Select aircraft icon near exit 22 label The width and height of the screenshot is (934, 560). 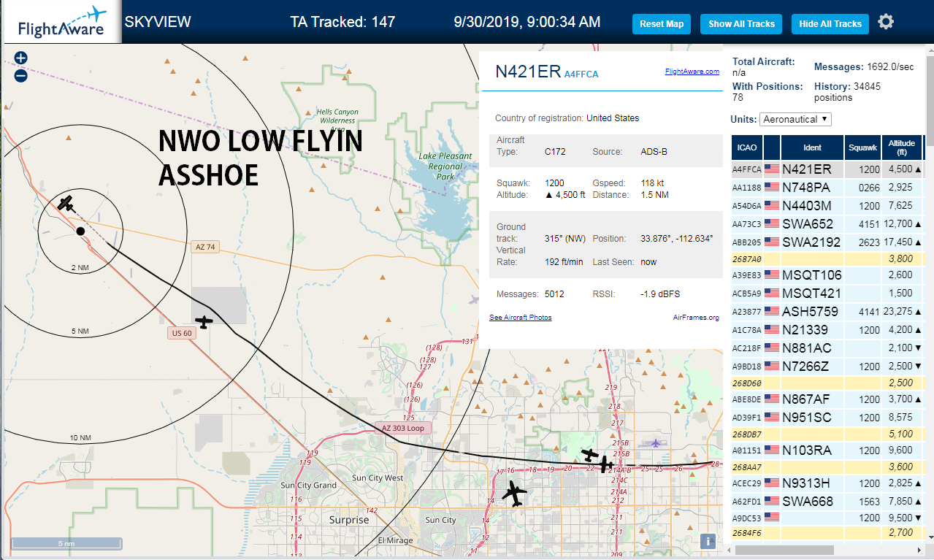point(590,455)
